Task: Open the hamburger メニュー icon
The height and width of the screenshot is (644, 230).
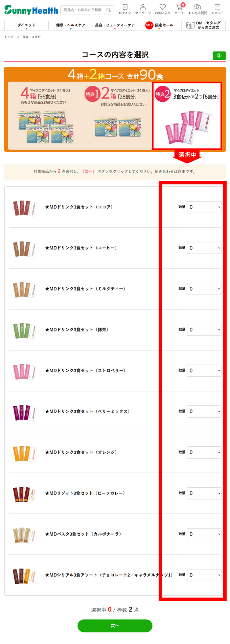Action: tap(217, 7)
